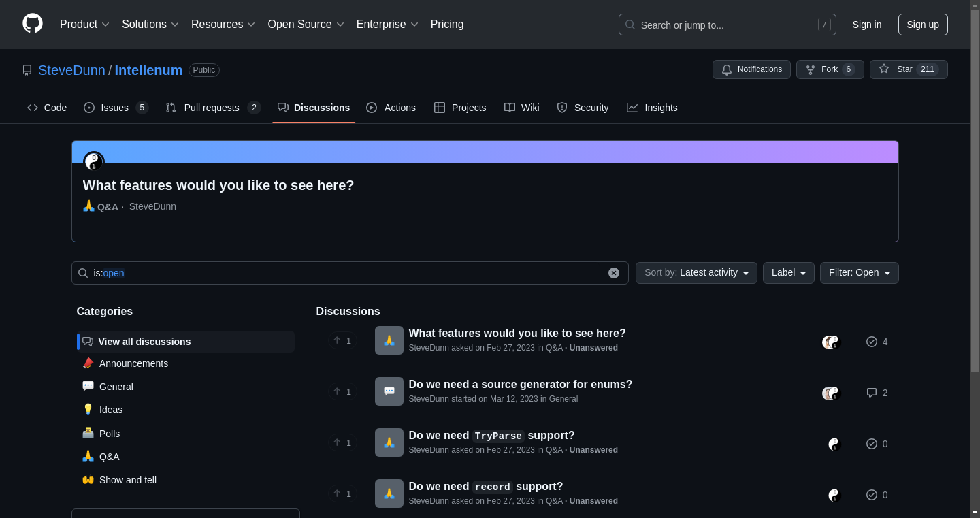Open the Intellenum repository link
Image resolution: width=980 pixels, height=518 pixels.
(x=148, y=70)
